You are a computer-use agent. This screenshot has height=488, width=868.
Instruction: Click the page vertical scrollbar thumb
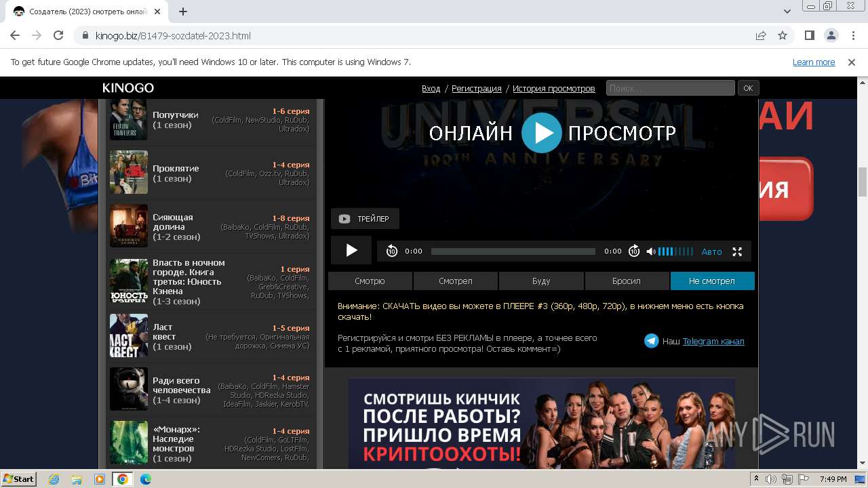tap(863, 181)
